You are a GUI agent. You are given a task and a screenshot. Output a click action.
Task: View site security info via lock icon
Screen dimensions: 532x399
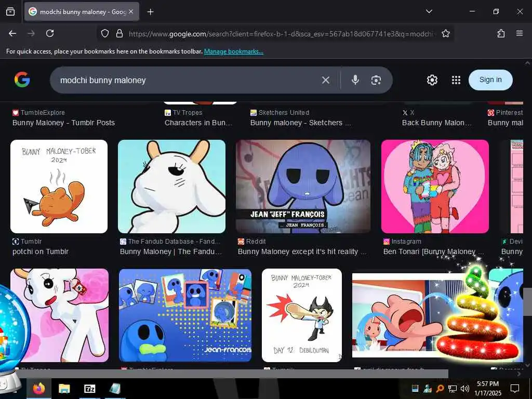coord(119,33)
